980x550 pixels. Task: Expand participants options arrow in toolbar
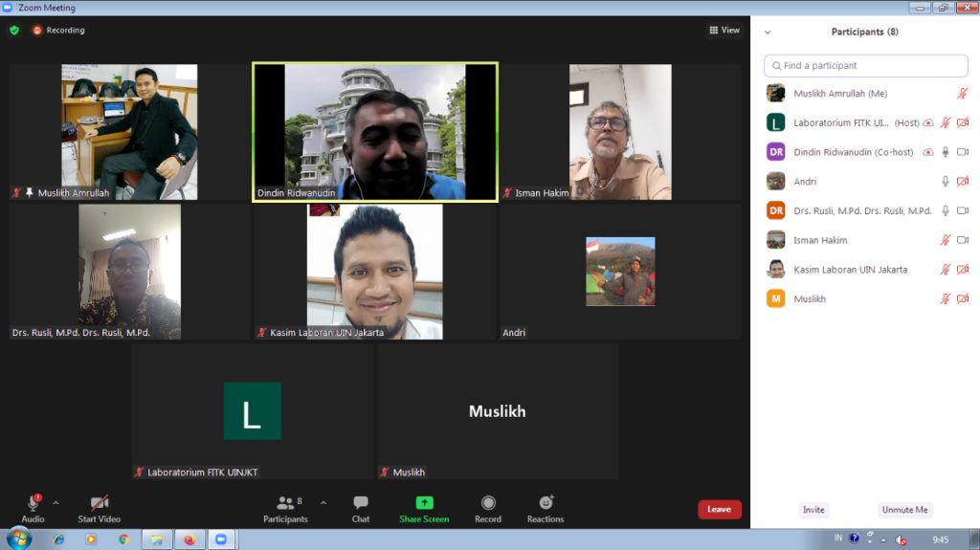[323, 502]
